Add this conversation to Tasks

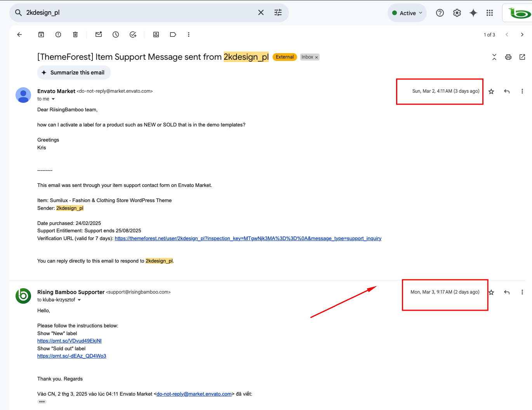(x=133, y=35)
